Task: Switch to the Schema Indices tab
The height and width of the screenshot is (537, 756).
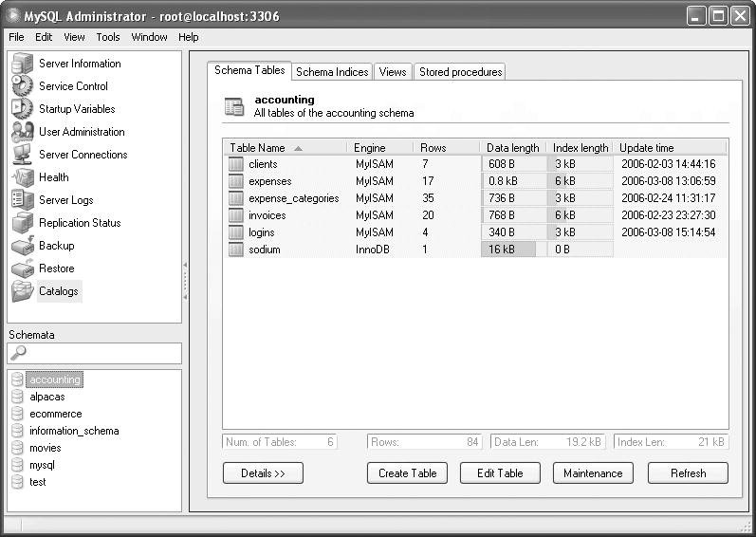Action: 332,72
